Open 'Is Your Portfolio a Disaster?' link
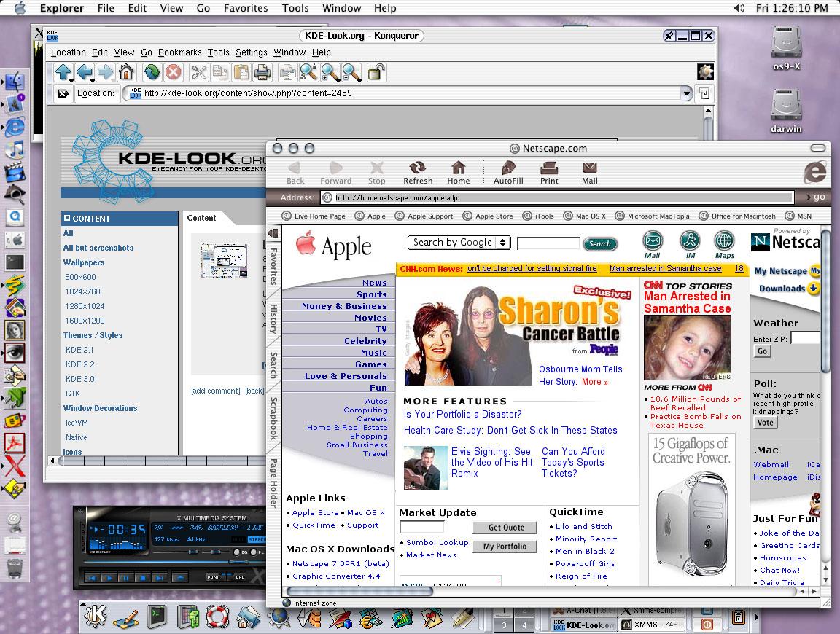Image resolution: width=840 pixels, height=634 pixels. point(463,415)
